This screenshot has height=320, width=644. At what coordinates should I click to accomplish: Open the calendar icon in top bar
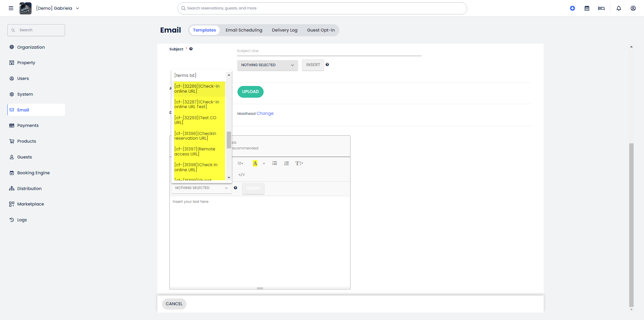pyautogui.click(x=587, y=8)
